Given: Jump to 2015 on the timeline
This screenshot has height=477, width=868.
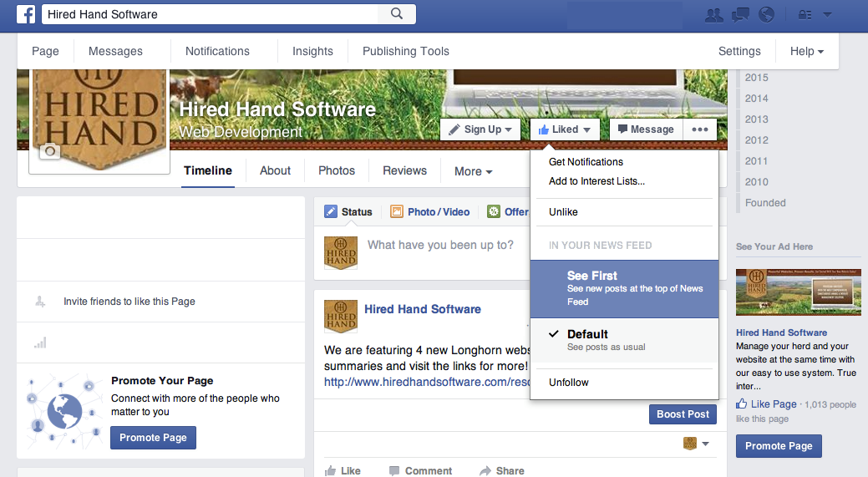Looking at the screenshot, I should (756, 78).
